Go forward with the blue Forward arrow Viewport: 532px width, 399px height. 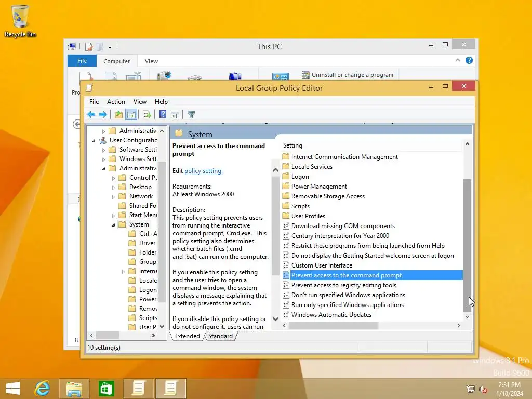point(102,115)
